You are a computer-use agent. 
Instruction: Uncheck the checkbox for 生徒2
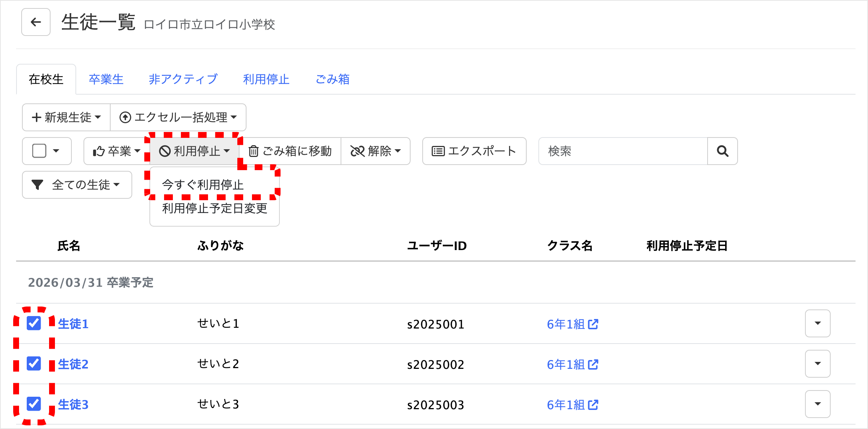[34, 364]
